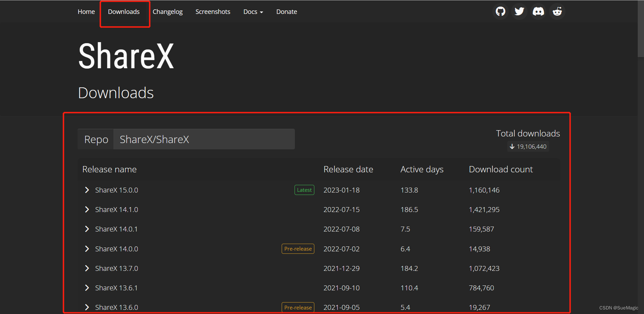Select the active days value 110.4
The height and width of the screenshot is (314, 644).
(409, 288)
